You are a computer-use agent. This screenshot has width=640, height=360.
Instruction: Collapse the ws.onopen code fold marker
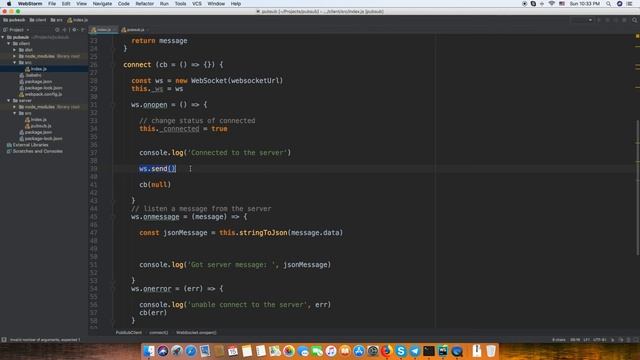point(114,105)
